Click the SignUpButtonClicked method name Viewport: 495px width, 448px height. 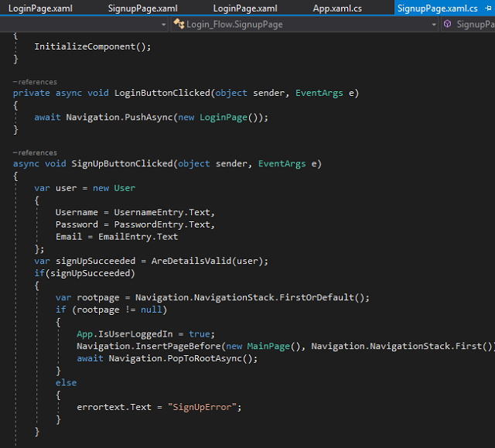tap(122, 164)
